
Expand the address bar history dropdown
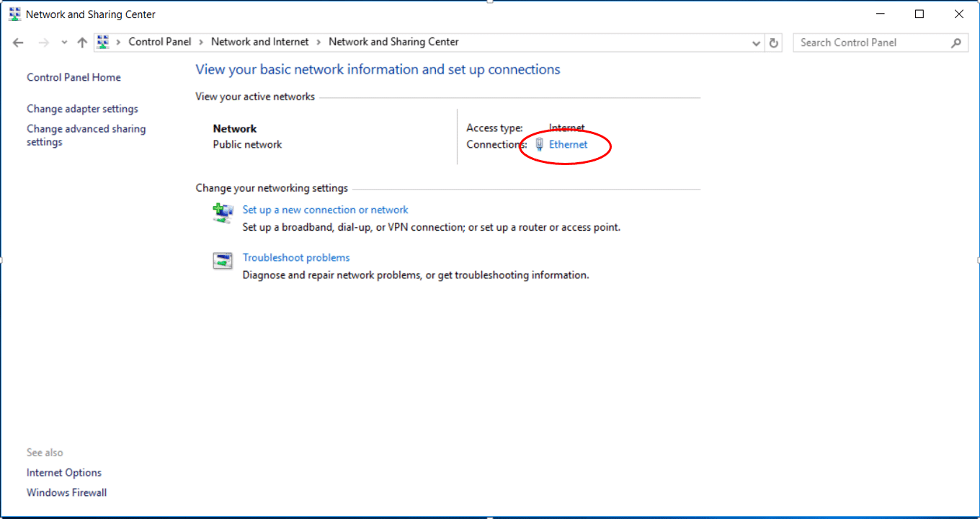tap(756, 43)
